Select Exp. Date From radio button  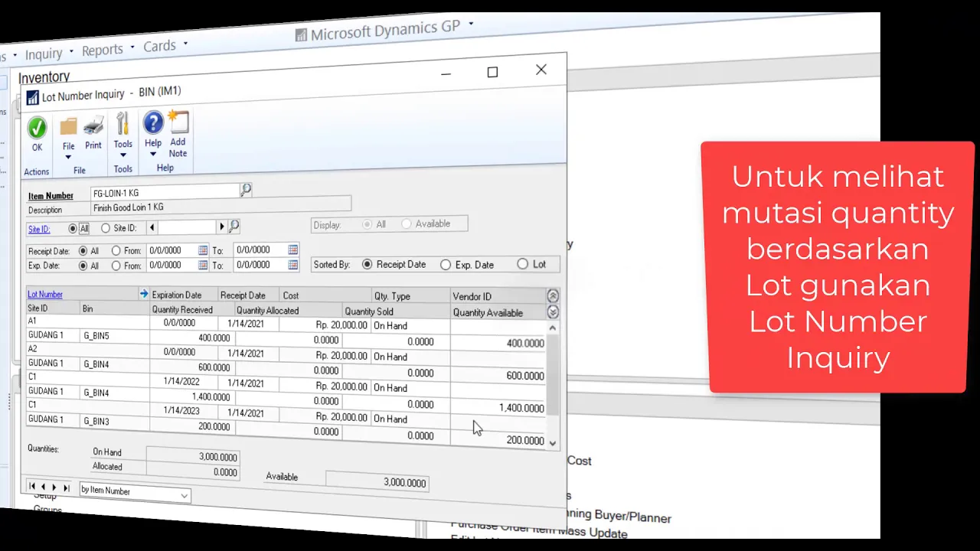click(116, 266)
